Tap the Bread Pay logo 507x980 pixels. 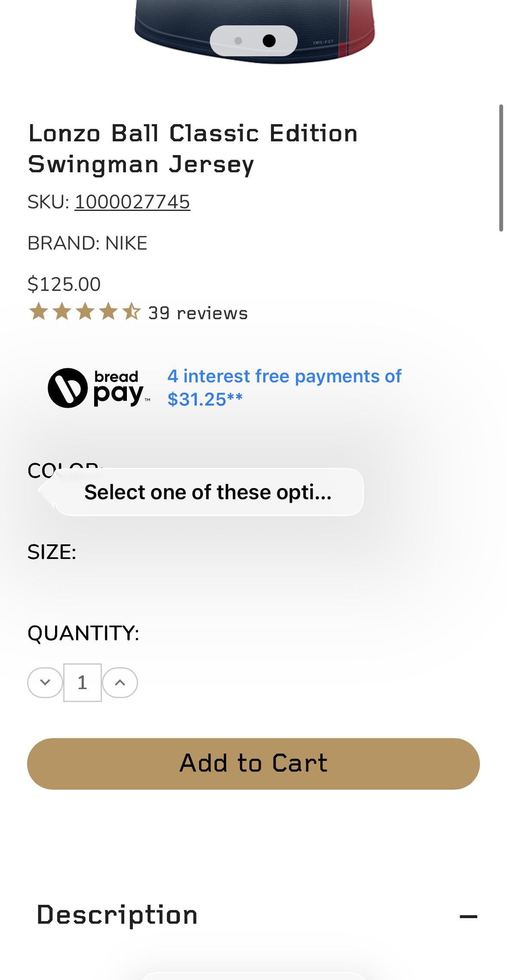click(99, 388)
